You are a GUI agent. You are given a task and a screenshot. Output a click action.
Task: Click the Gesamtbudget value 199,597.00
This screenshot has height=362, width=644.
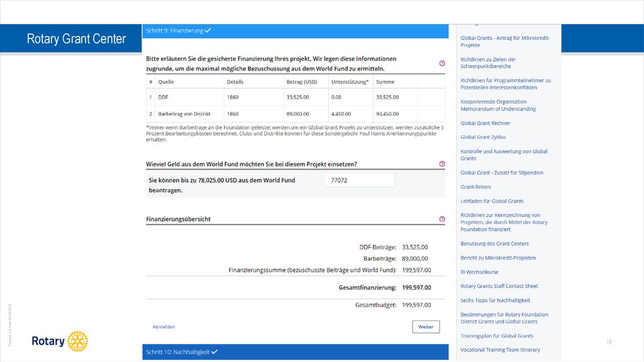coord(416,305)
